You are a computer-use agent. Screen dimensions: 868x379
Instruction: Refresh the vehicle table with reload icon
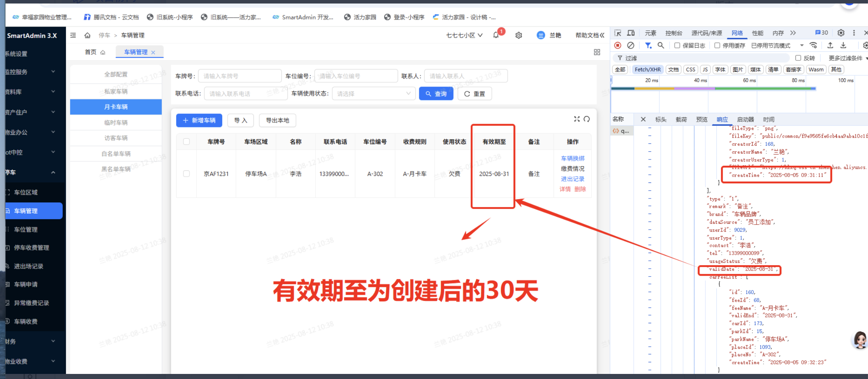click(587, 119)
